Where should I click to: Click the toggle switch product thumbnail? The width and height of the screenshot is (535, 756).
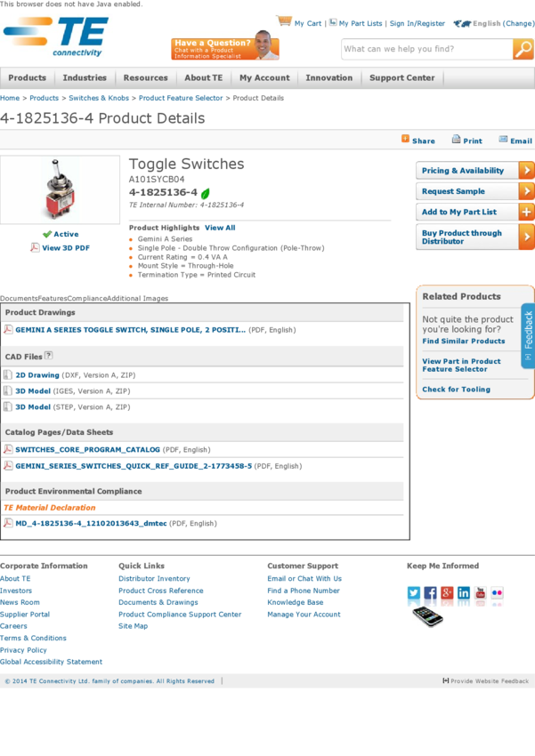pos(60,189)
